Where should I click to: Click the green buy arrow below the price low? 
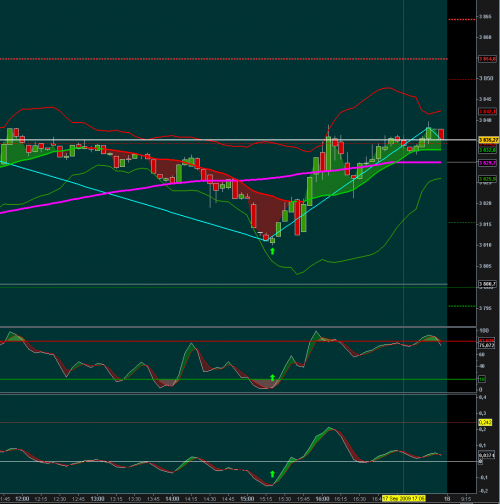pyautogui.click(x=272, y=251)
